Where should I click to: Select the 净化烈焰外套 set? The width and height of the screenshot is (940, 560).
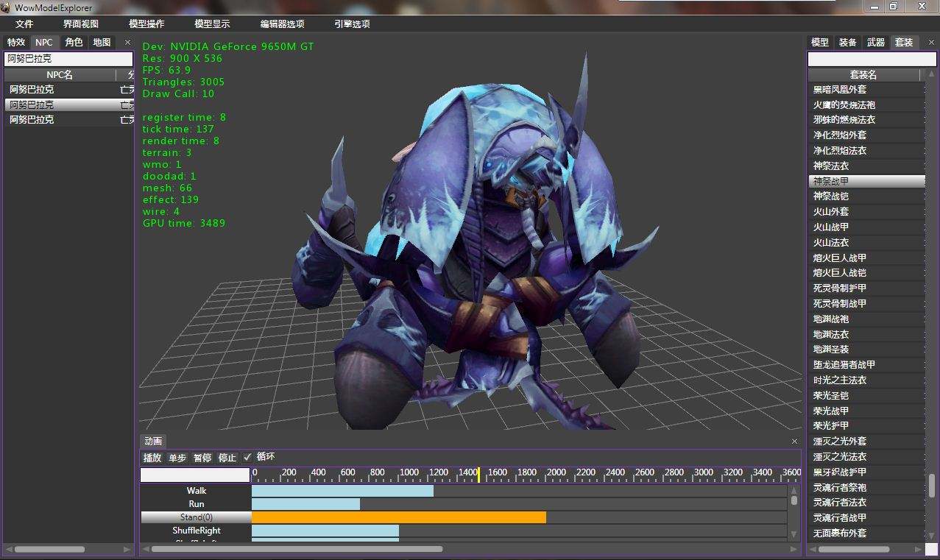(x=866, y=135)
